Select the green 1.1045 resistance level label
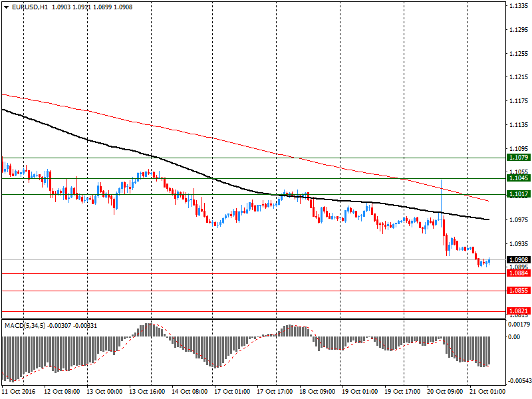The height and width of the screenshot is (399, 532). click(x=519, y=178)
